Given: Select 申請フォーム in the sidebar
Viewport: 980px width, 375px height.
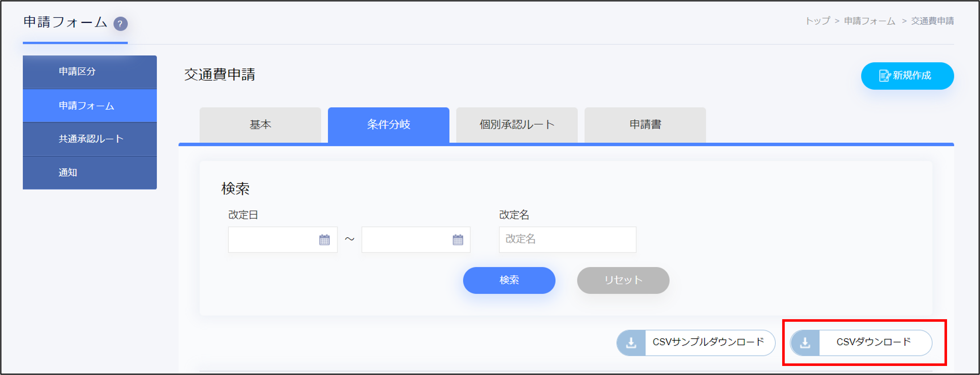Looking at the screenshot, I should tap(90, 106).
